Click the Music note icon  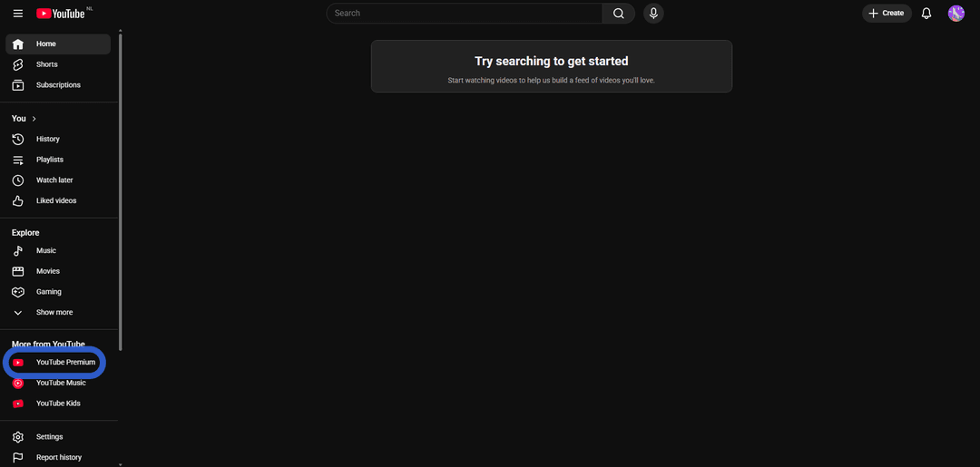[x=18, y=250]
